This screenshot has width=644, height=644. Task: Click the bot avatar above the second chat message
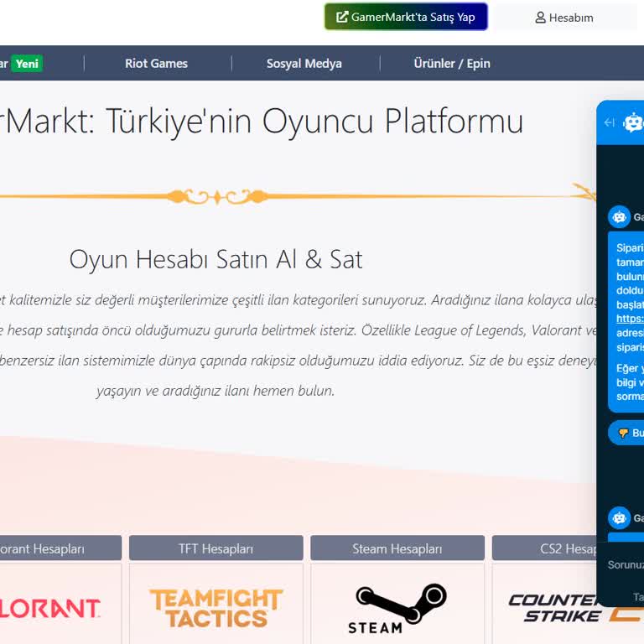[x=620, y=518]
